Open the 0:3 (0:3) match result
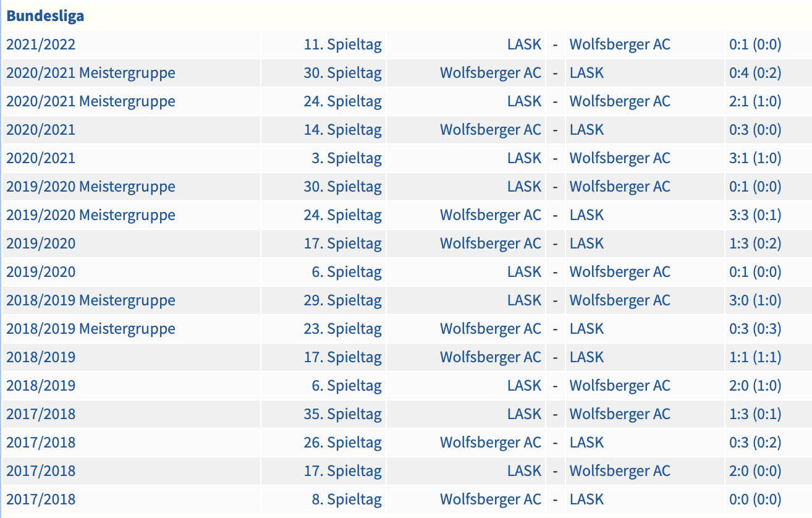The width and height of the screenshot is (812, 518). pos(755,329)
